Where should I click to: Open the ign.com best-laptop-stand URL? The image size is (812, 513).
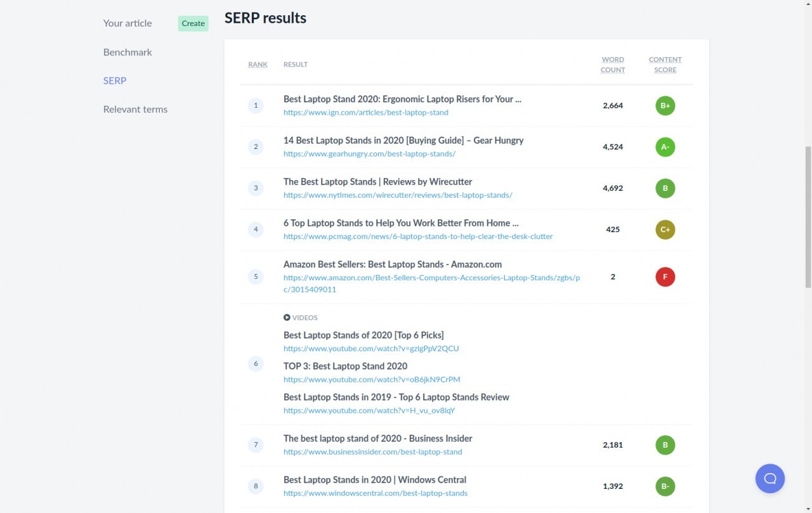[366, 113]
